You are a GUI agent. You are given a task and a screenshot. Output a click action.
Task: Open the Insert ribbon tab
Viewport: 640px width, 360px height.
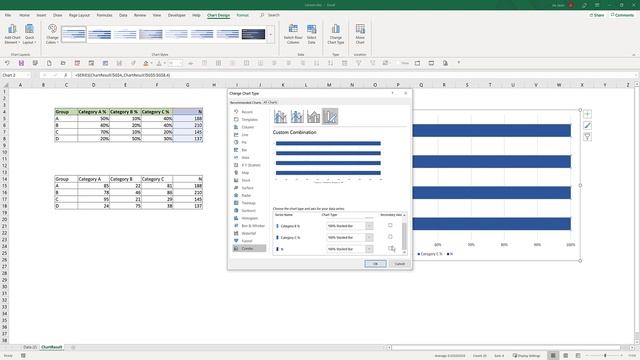tap(41, 15)
